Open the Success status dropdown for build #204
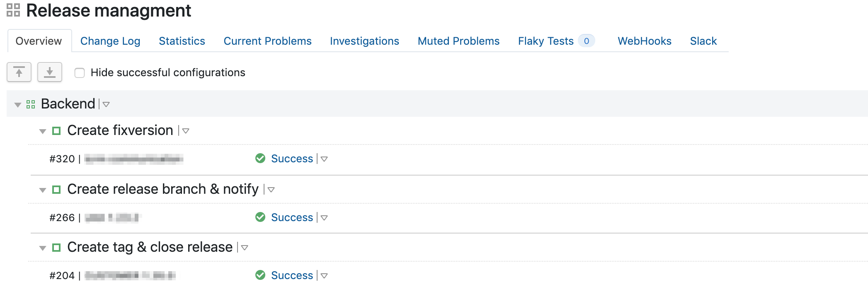The image size is (868, 289). pyautogui.click(x=324, y=276)
